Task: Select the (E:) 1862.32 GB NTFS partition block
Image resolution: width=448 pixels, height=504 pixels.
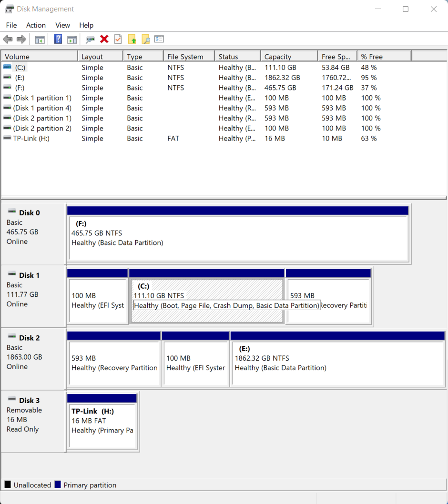Action: (x=338, y=359)
